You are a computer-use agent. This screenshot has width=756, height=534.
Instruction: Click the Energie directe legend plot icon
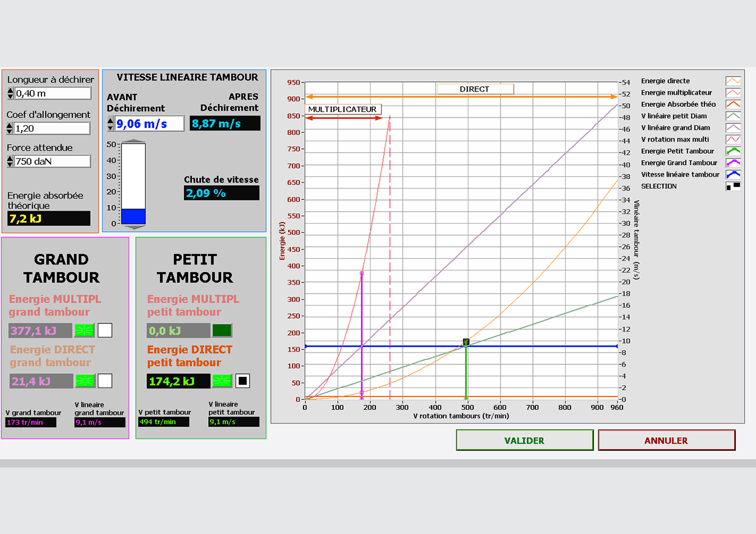click(x=733, y=81)
